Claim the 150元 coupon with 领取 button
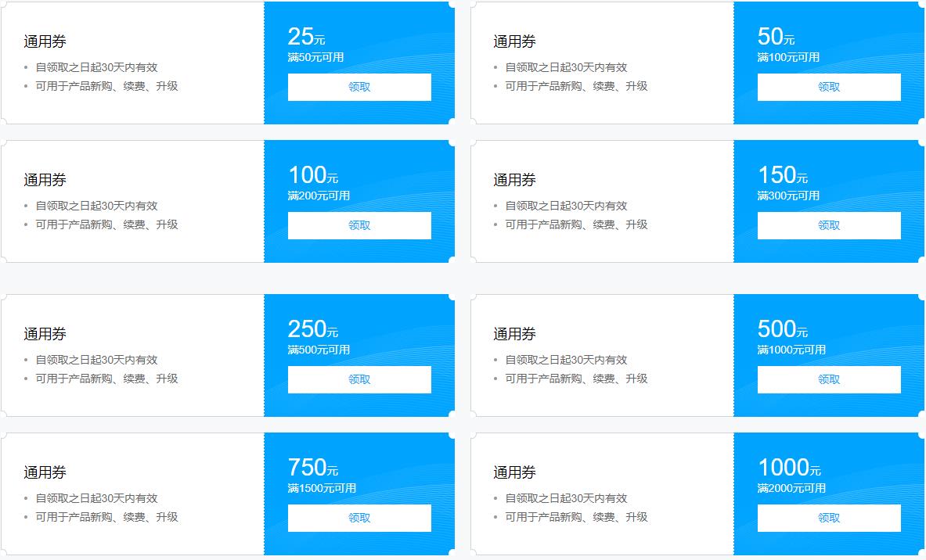Screen dimensions: 926x560 [829, 225]
